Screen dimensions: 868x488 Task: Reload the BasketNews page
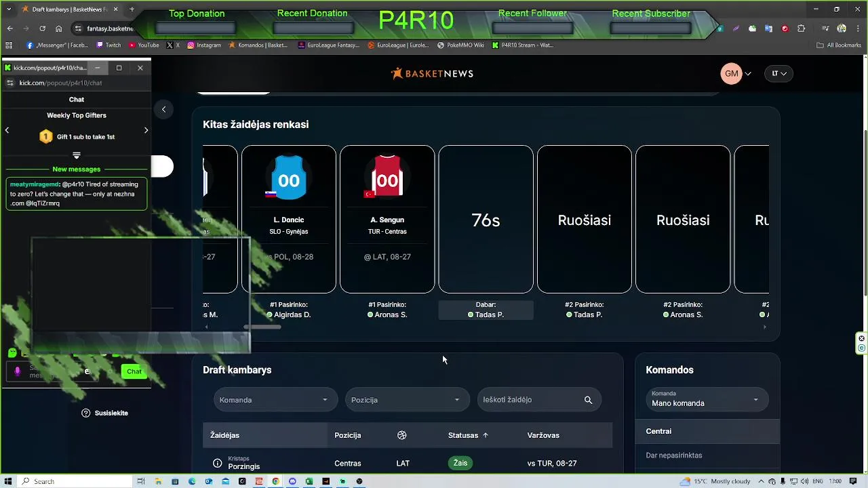pyautogui.click(x=42, y=28)
